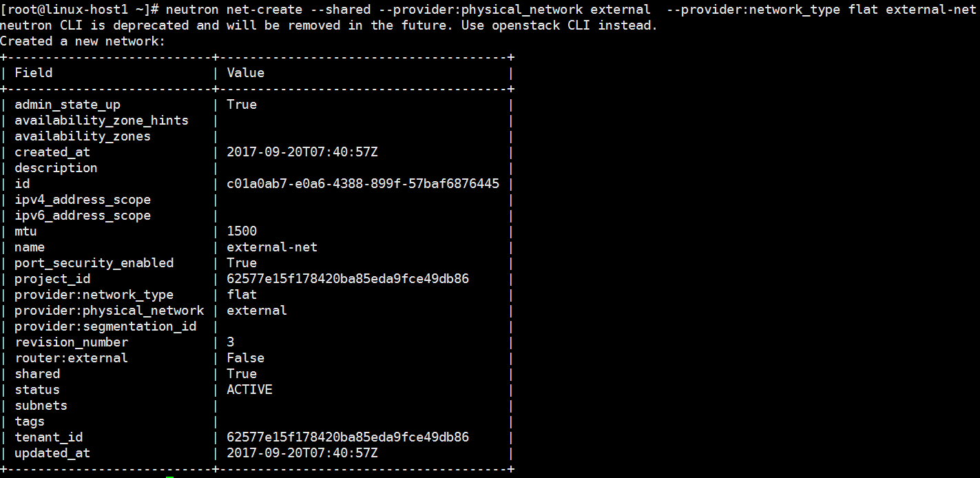Click the revision_number value 3
Image resolution: width=980 pixels, height=478 pixels.
pyautogui.click(x=231, y=342)
